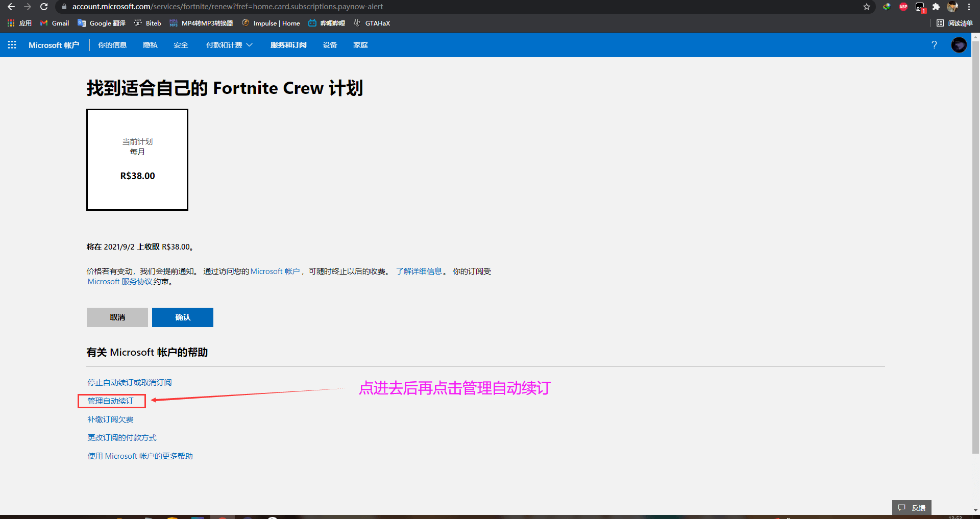Go back with the browser back arrow
980x519 pixels.
11,7
